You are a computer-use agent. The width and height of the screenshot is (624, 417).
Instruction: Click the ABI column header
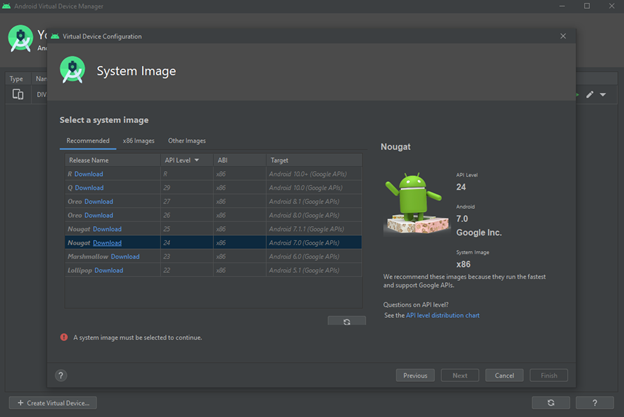point(240,160)
